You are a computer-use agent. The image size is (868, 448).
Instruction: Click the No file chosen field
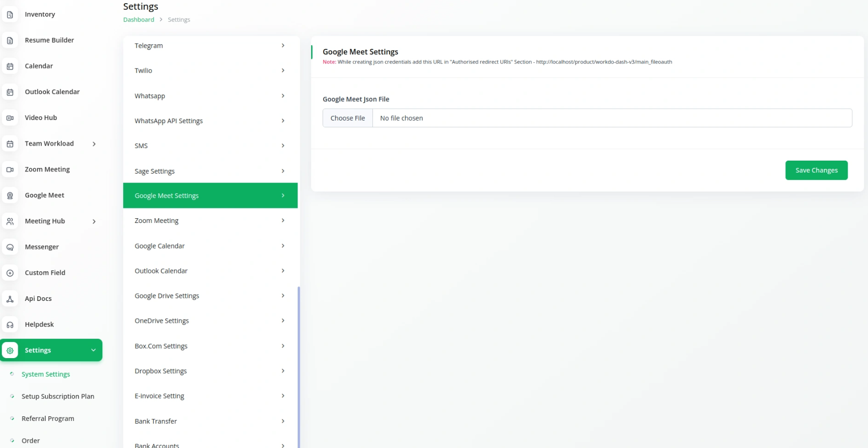point(612,118)
